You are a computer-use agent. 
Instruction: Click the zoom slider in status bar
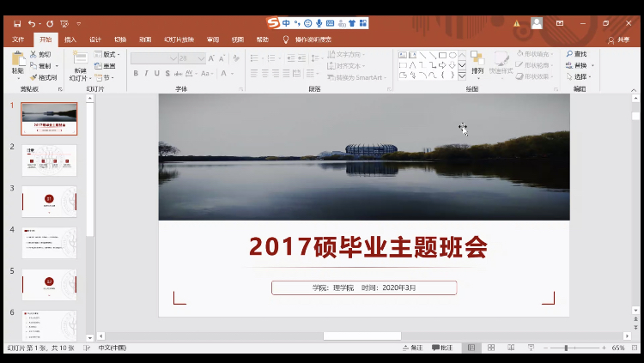point(565,348)
